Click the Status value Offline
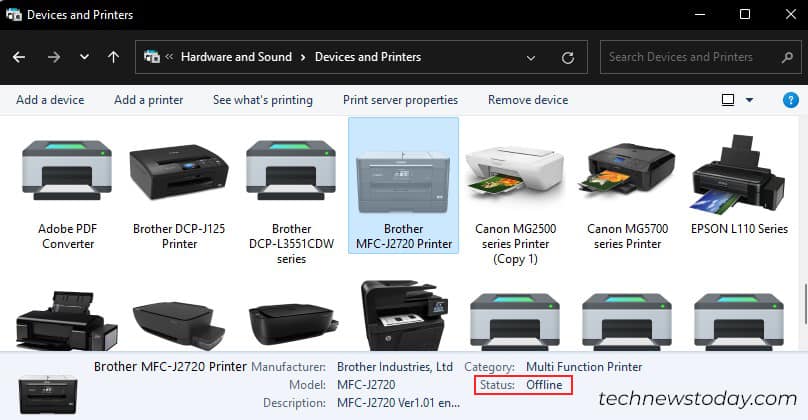Image resolution: width=808 pixels, height=420 pixels. coord(544,385)
